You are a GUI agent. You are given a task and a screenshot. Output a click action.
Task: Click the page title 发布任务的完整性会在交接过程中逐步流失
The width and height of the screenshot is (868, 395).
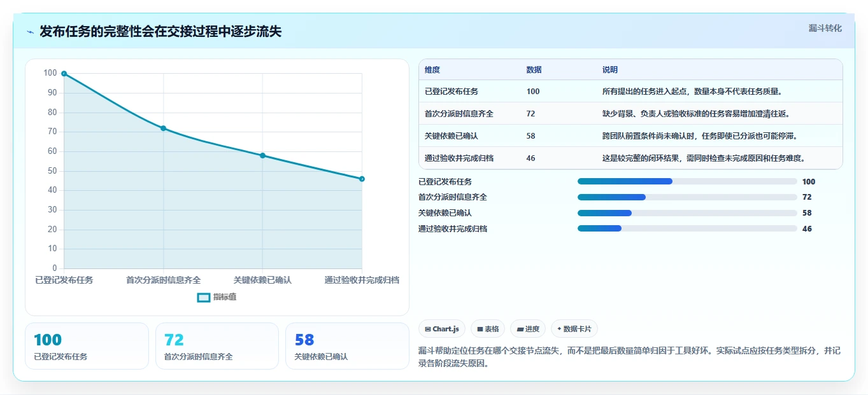click(x=160, y=32)
